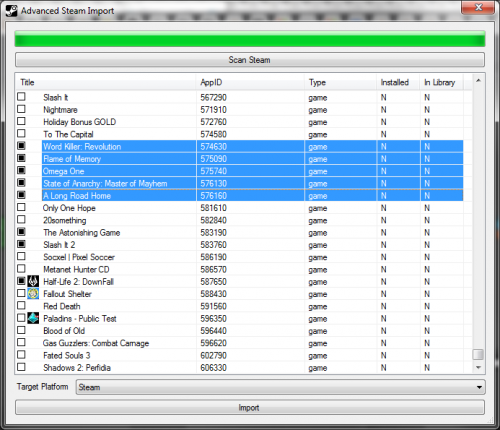Click the list scrollbar up arrow
This screenshot has width=500, height=430.
pyautogui.click(x=478, y=81)
